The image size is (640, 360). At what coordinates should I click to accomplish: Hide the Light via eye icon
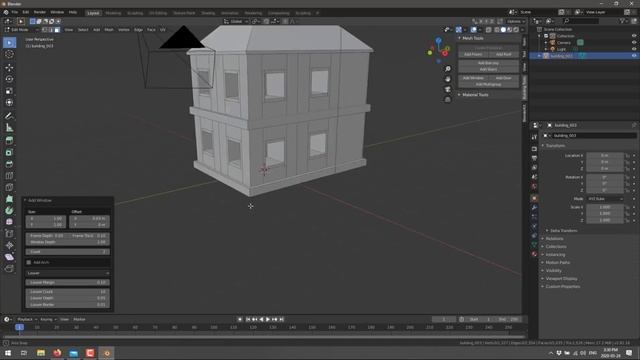634,49
